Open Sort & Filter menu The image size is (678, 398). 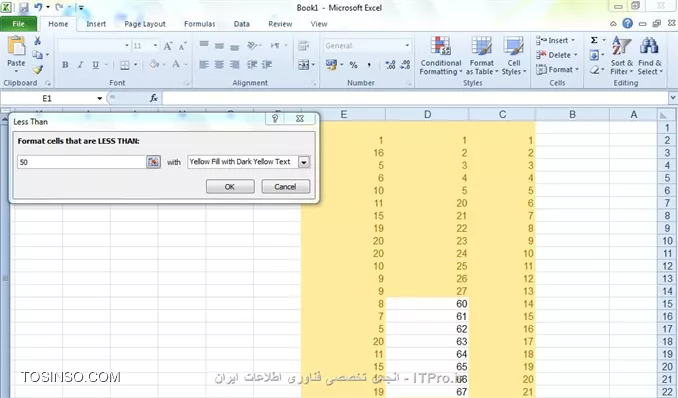622,56
